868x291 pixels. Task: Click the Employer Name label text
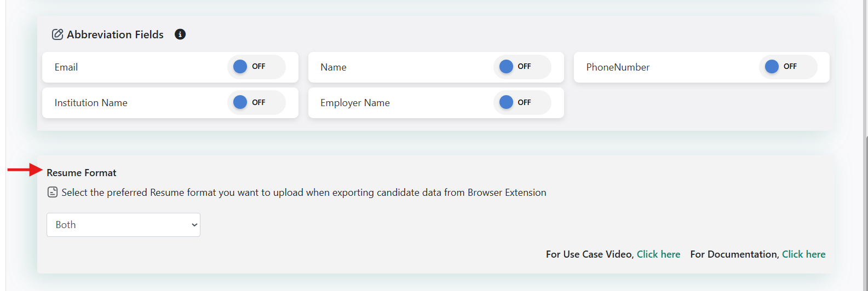click(x=355, y=103)
